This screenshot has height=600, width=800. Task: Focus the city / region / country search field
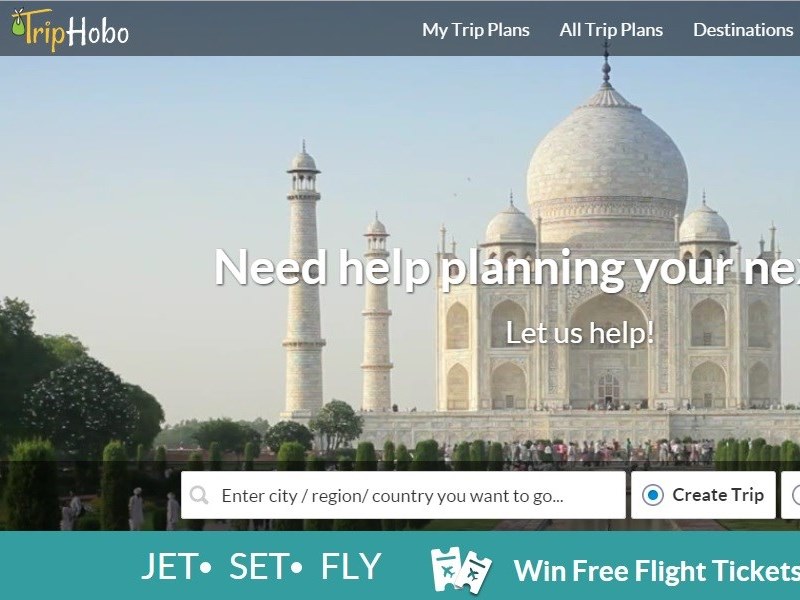(x=403, y=495)
